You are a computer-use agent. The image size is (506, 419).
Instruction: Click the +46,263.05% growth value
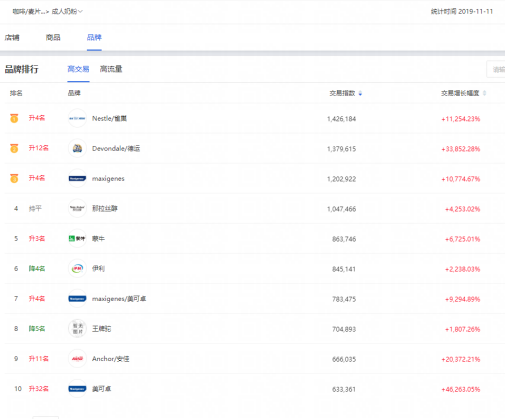[x=461, y=389]
